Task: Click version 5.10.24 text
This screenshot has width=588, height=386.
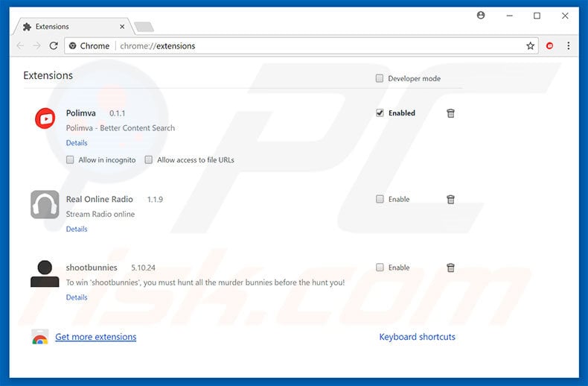Action: (x=143, y=268)
